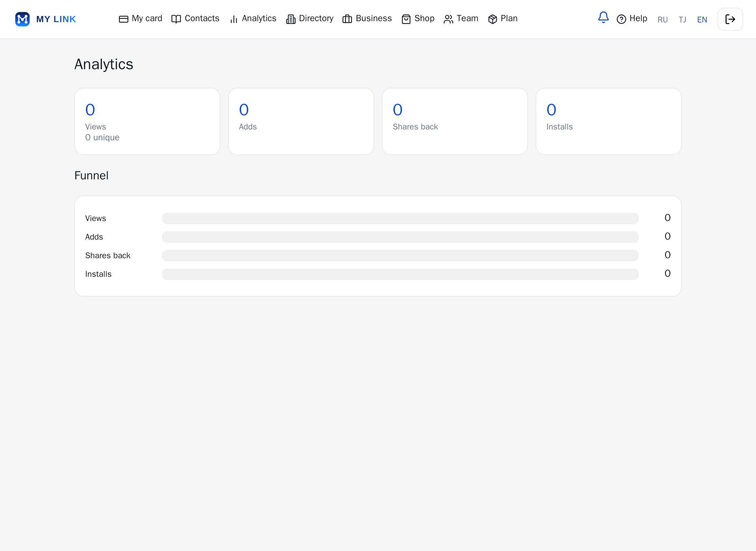Click the Adds label in the funnel
The image size is (756, 551).
point(94,237)
